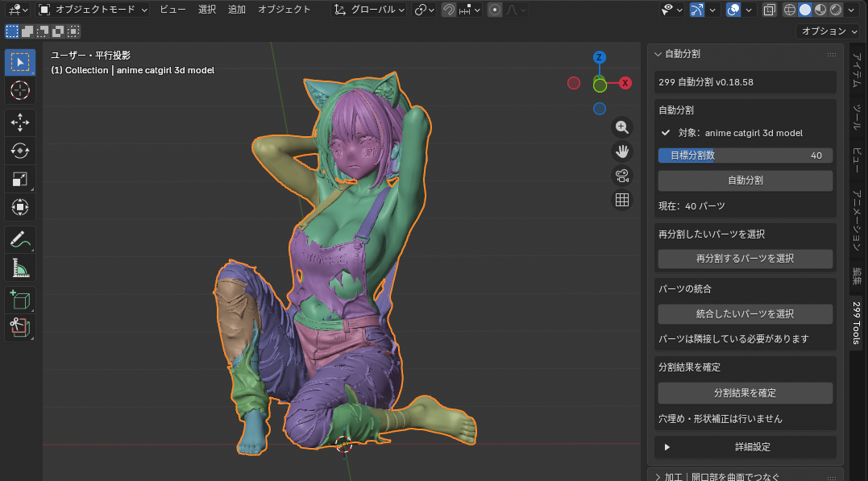Click 分割結果を確定 button
This screenshot has width=868, height=481.
click(x=745, y=393)
